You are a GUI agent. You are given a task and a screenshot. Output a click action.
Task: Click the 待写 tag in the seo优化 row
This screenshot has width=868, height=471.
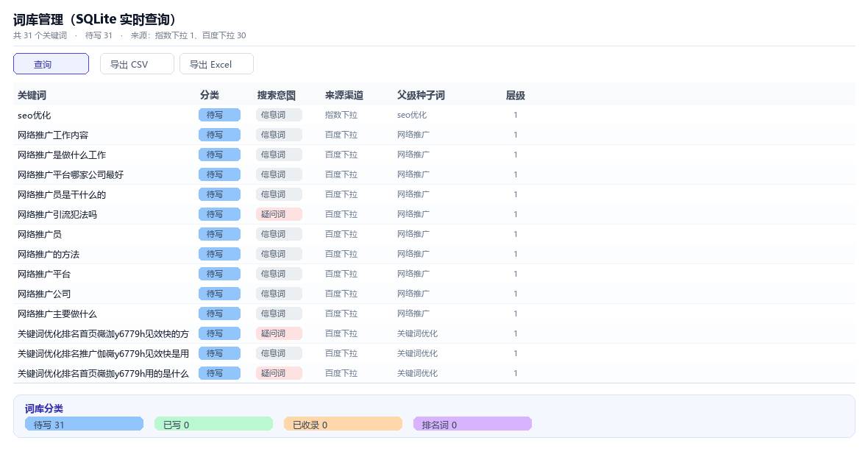219,115
